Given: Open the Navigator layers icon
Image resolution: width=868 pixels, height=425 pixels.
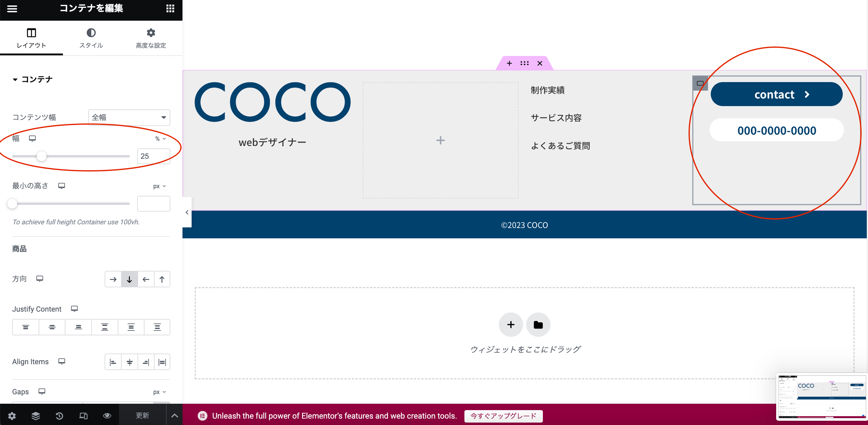Looking at the screenshot, I should [36, 416].
